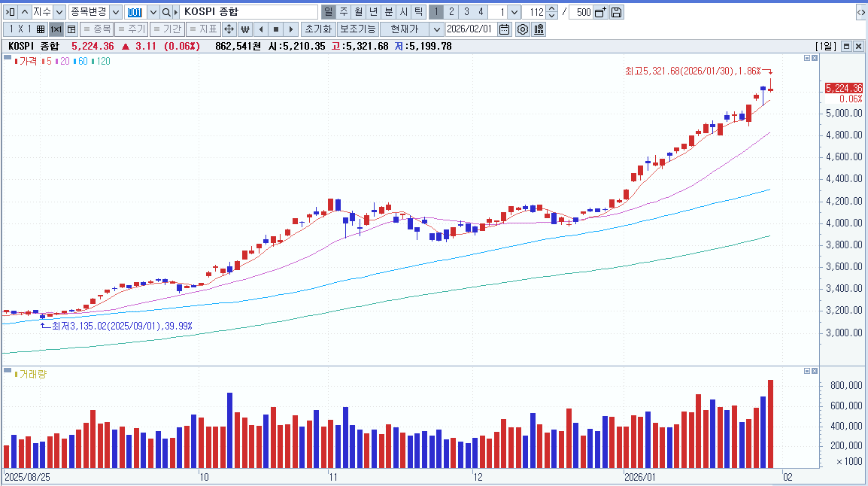Click the ₩ won currency icon
This screenshot has height=486, width=868.
[x=245, y=29]
